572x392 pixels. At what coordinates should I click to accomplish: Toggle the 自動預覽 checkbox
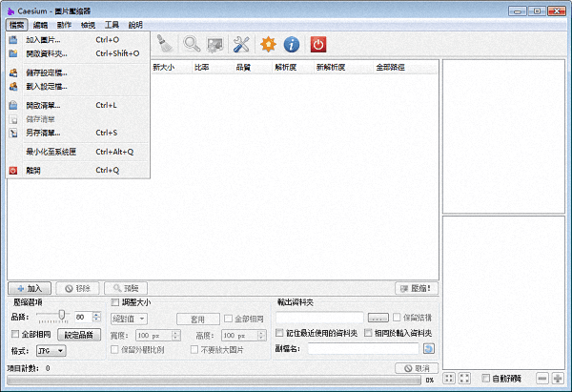[485, 378]
